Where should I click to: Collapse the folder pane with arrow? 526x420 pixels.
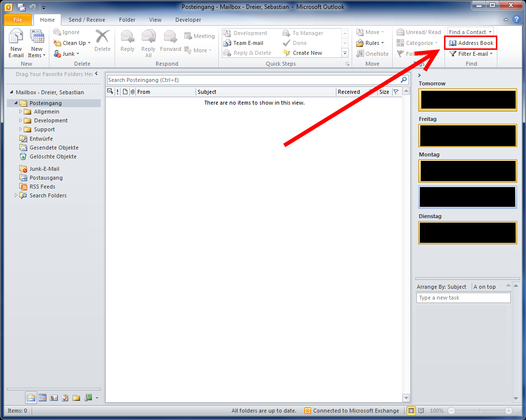point(96,74)
